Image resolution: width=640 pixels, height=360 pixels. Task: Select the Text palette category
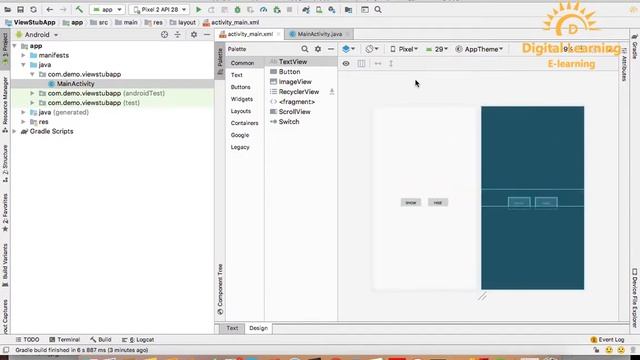[x=237, y=75]
